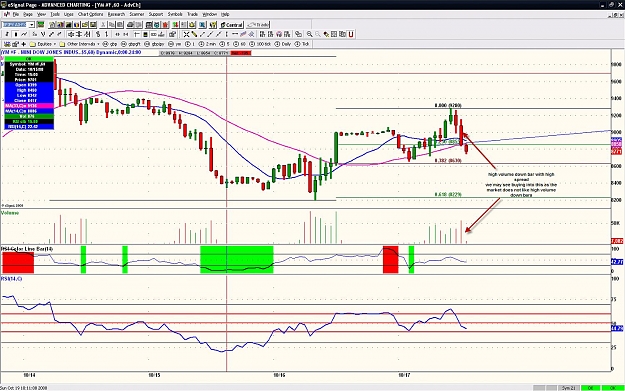Select the regression channel drawing tool

(243, 34)
